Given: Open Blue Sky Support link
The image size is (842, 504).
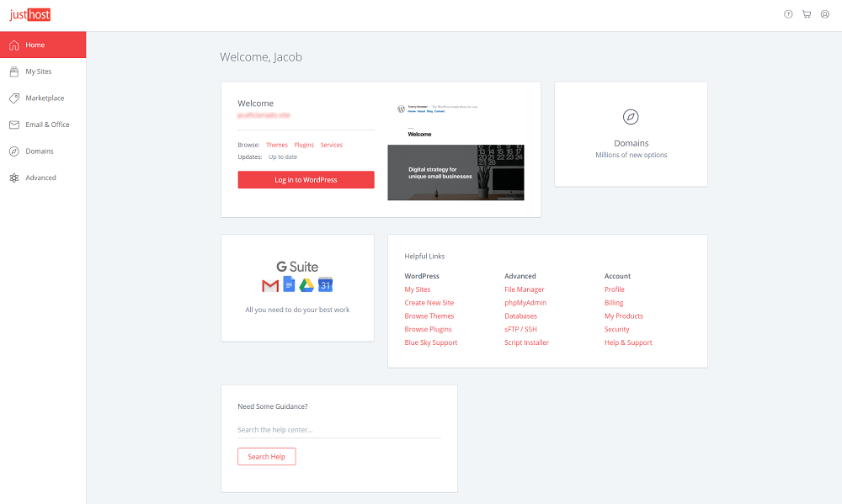Looking at the screenshot, I should point(430,342).
